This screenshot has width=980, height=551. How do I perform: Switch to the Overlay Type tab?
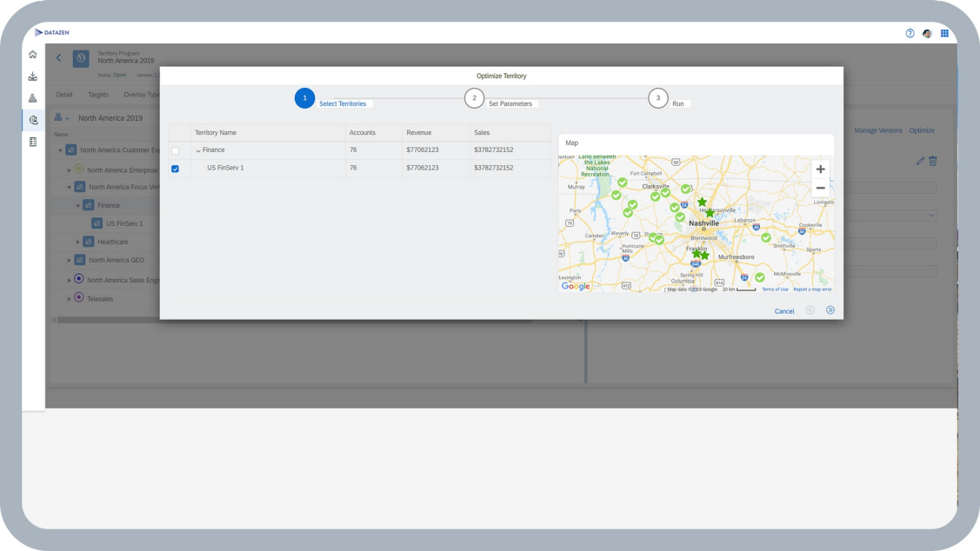point(141,95)
